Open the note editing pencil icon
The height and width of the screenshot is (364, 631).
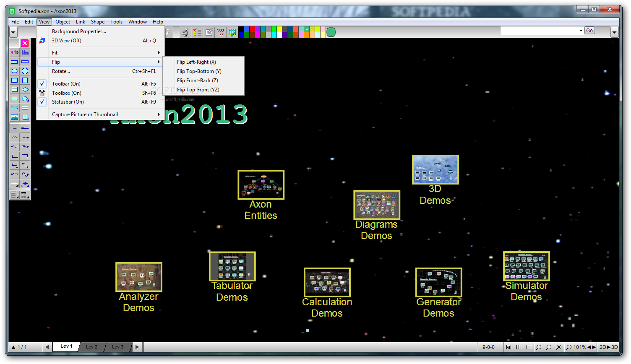click(209, 32)
